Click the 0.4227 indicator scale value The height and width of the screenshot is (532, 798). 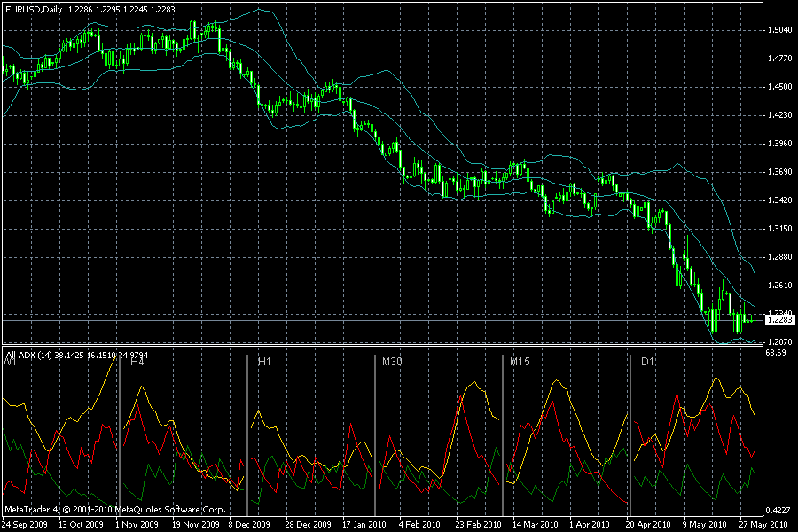[x=778, y=511]
